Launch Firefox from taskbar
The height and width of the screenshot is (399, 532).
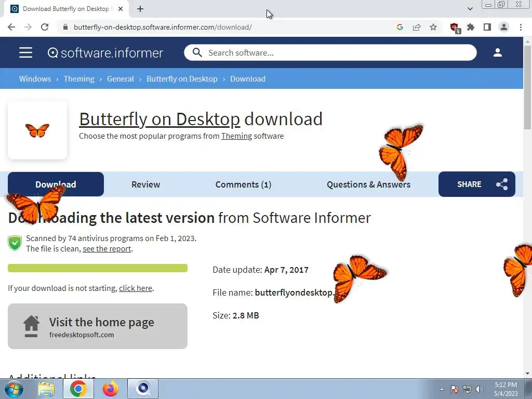[x=111, y=389]
